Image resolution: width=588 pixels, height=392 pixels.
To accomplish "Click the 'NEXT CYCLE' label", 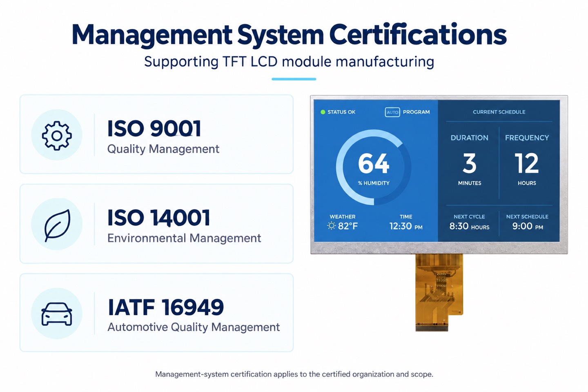I will coord(470,217).
